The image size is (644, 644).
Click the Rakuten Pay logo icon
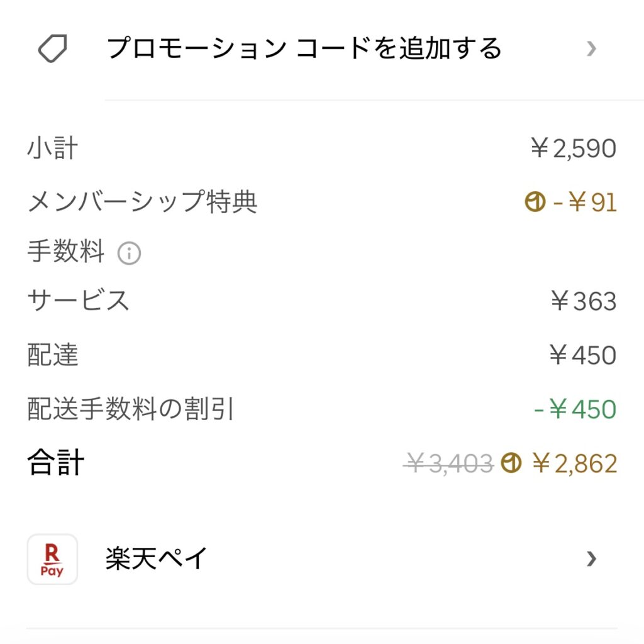coord(52,559)
